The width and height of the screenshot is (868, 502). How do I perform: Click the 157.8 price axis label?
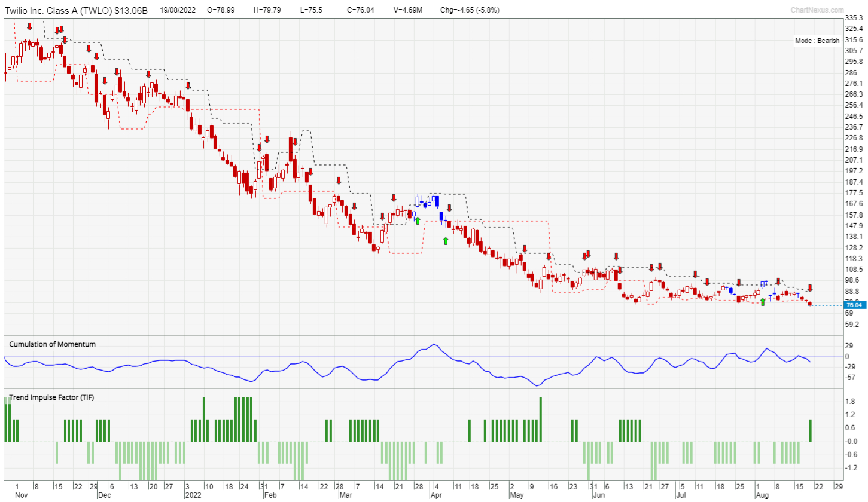click(x=853, y=215)
